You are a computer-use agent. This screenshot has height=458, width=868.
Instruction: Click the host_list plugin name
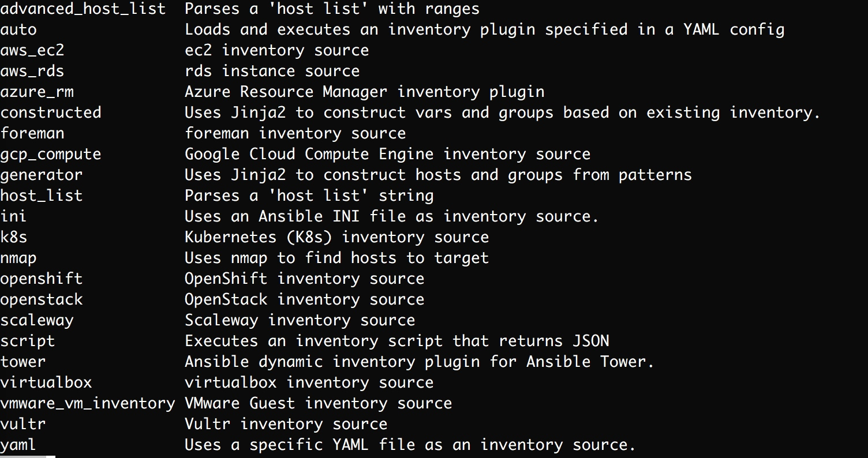[x=42, y=196]
